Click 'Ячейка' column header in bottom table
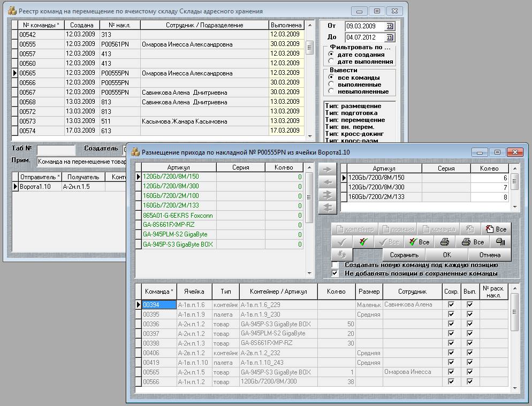Viewport: 532px width, 406px height. pyautogui.click(x=194, y=292)
